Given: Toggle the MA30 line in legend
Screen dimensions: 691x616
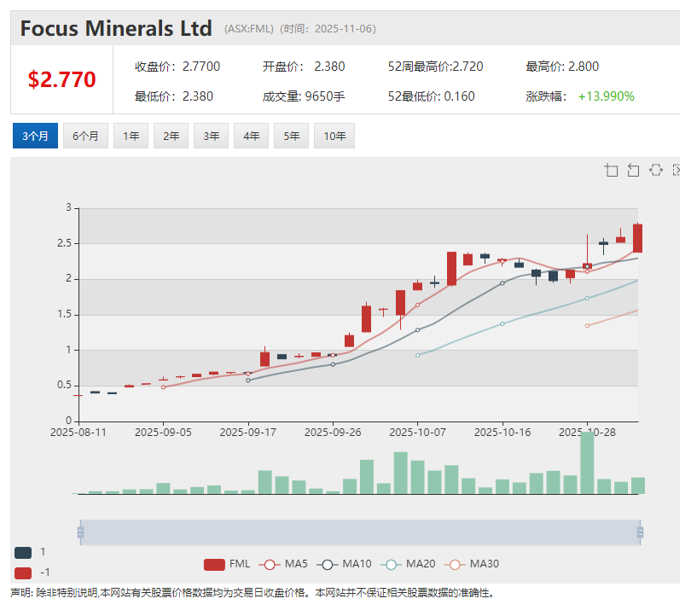Looking at the screenshot, I should 472,564.
